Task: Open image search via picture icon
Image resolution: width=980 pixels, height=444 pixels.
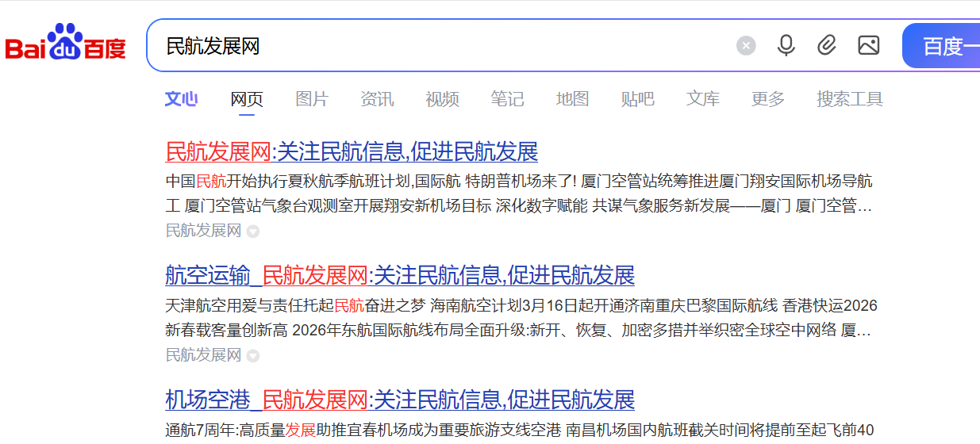Action: (868, 45)
